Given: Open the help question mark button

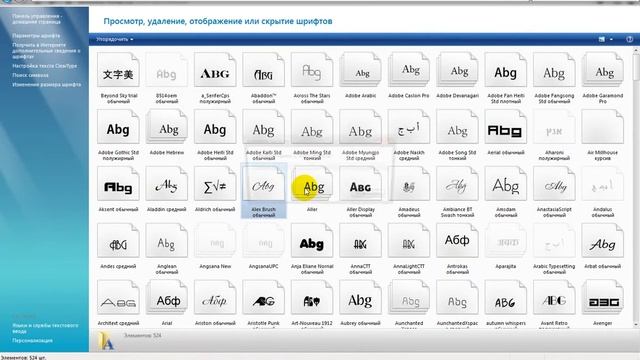Looking at the screenshot, I should tap(629, 39).
